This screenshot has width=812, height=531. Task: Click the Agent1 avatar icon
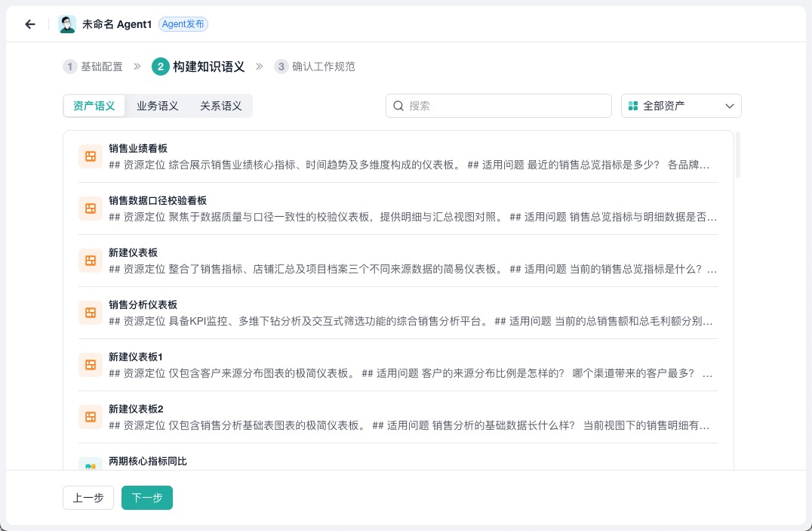pos(67,24)
